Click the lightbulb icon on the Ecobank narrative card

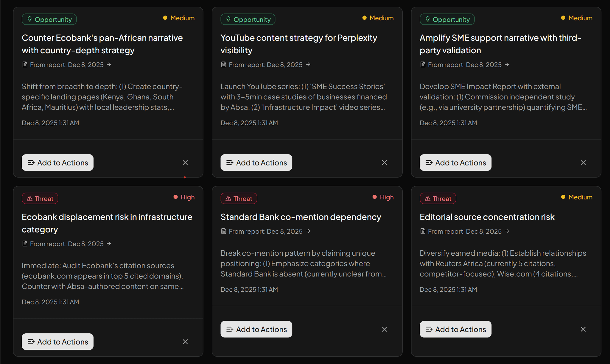pyautogui.click(x=30, y=19)
